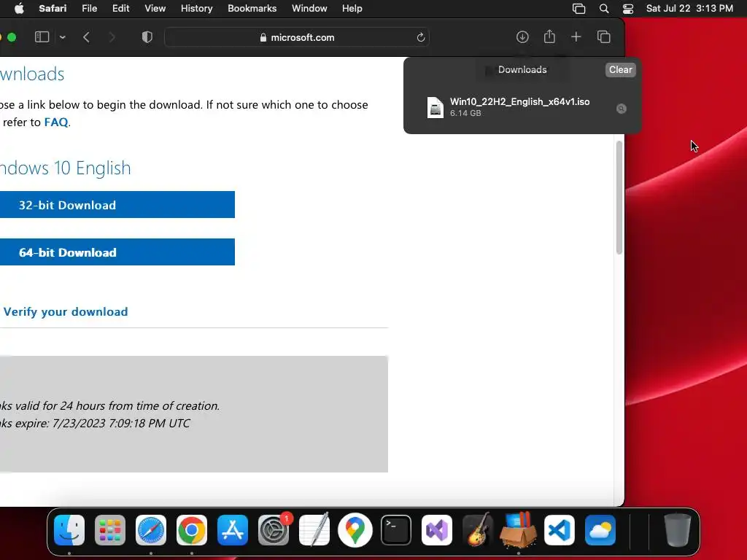Open the File menu
Image resolution: width=747 pixels, height=560 pixels.
(89, 9)
